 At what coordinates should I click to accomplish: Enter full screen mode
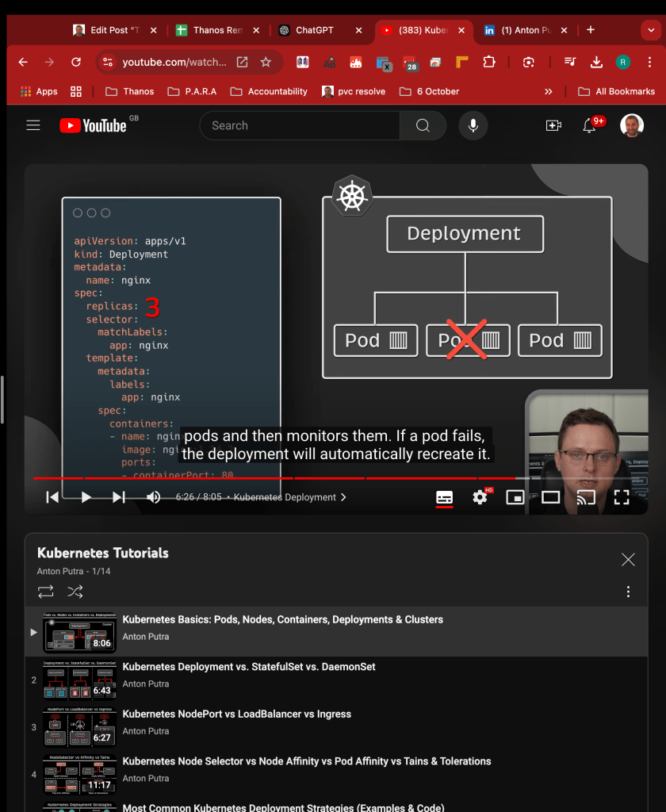click(x=622, y=497)
